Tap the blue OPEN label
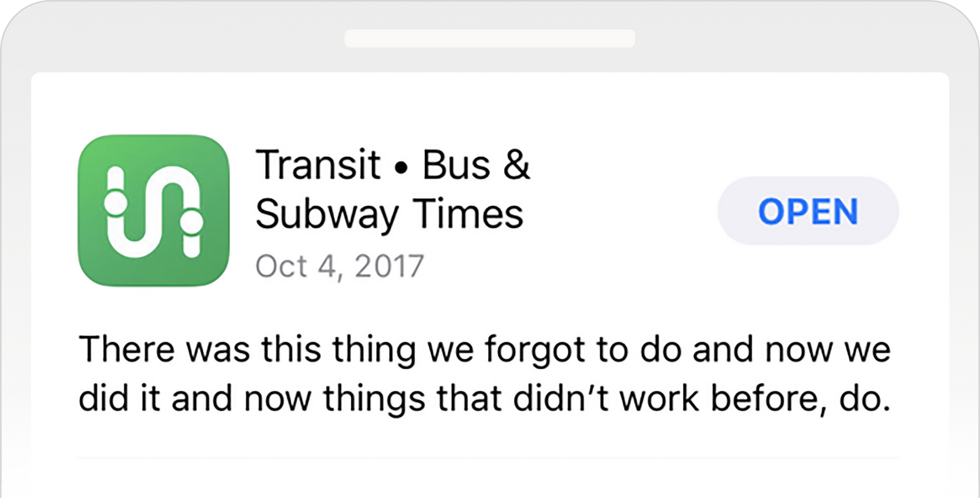980x498 pixels. pyautogui.click(x=808, y=211)
